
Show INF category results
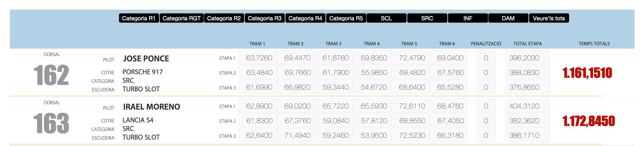468,18
